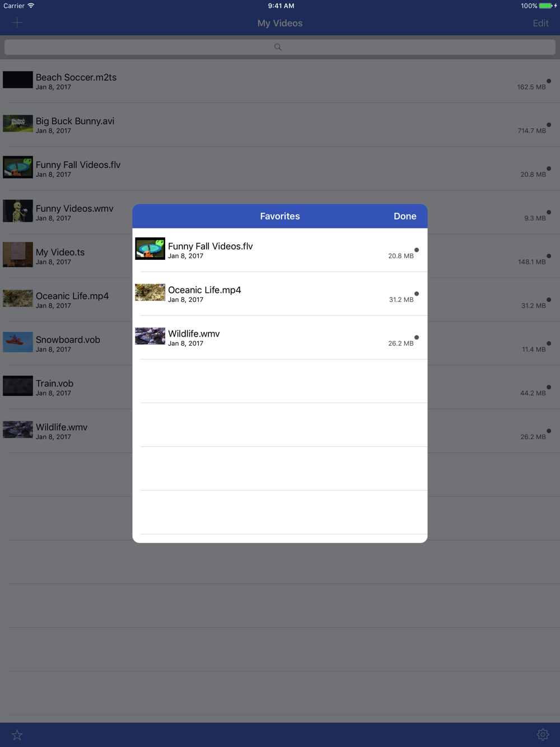The image size is (560, 747).
Task: Tap dot indicator on Oceanic Life favorite
Action: pos(417,293)
